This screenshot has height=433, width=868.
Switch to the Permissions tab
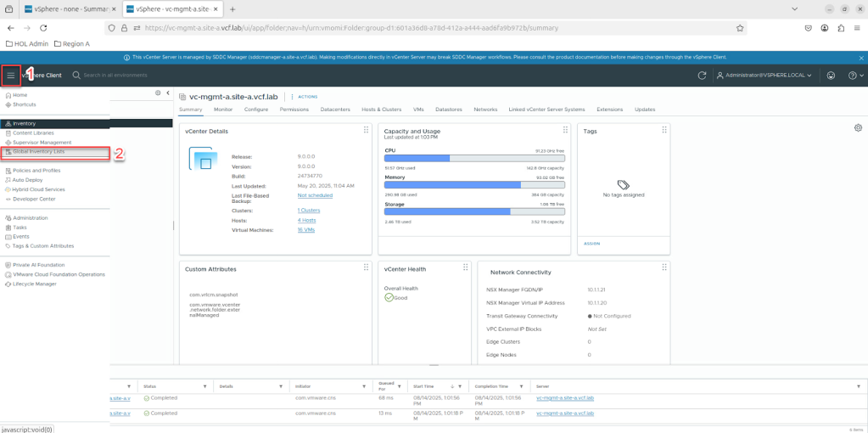click(x=294, y=110)
